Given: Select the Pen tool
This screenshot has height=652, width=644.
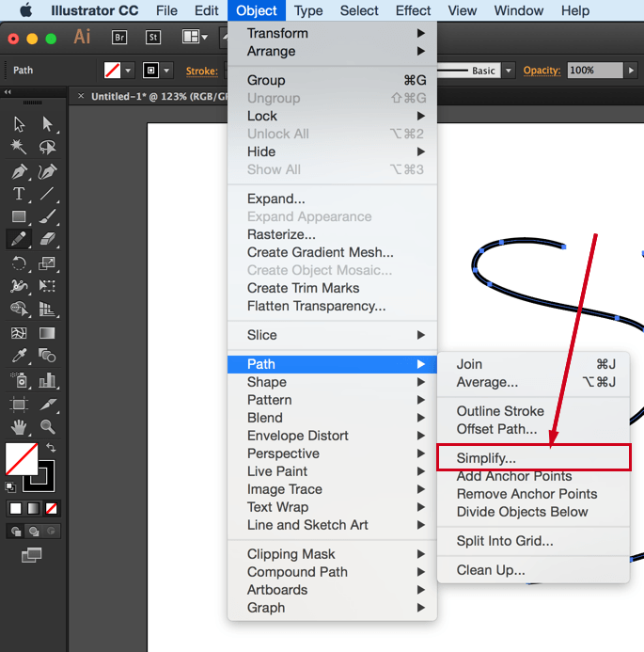Looking at the screenshot, I should coord(19,171).
